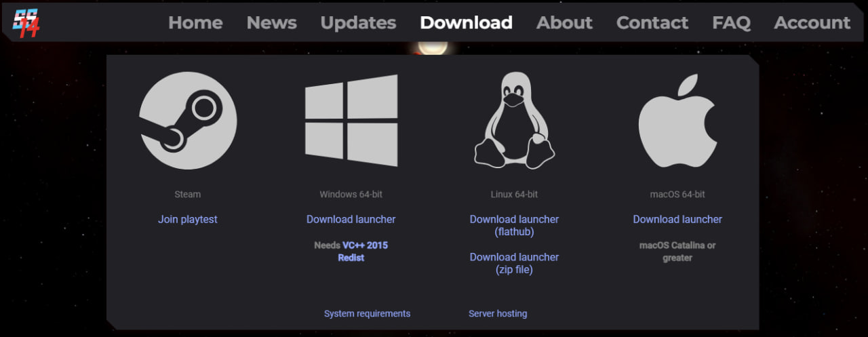This screenshot has height=337, width=868.
Task: Open the FAQ page
Action: pyautogui.click(x=731, y=22)
